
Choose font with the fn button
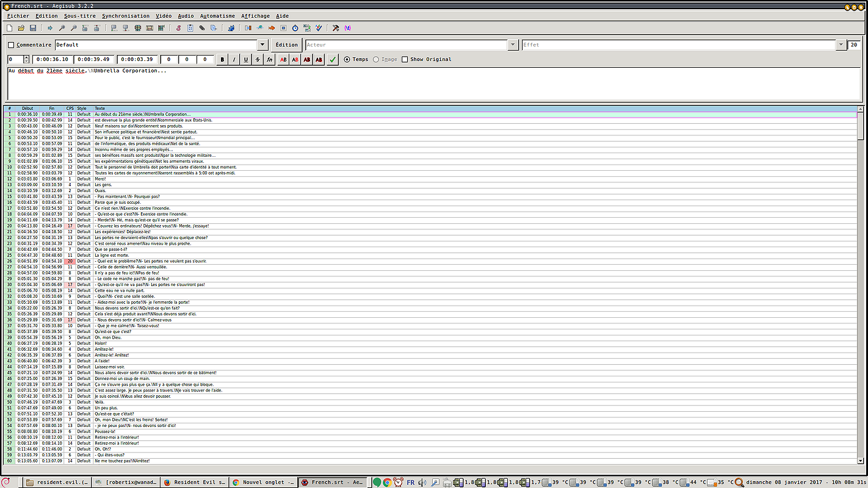point(270,59)
